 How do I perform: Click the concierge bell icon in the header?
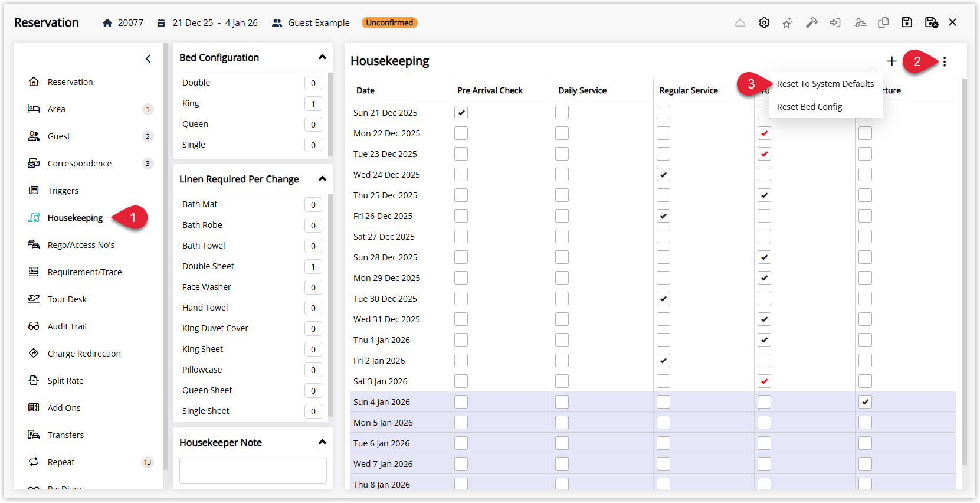pyautogui.click(x=740, y=22)
